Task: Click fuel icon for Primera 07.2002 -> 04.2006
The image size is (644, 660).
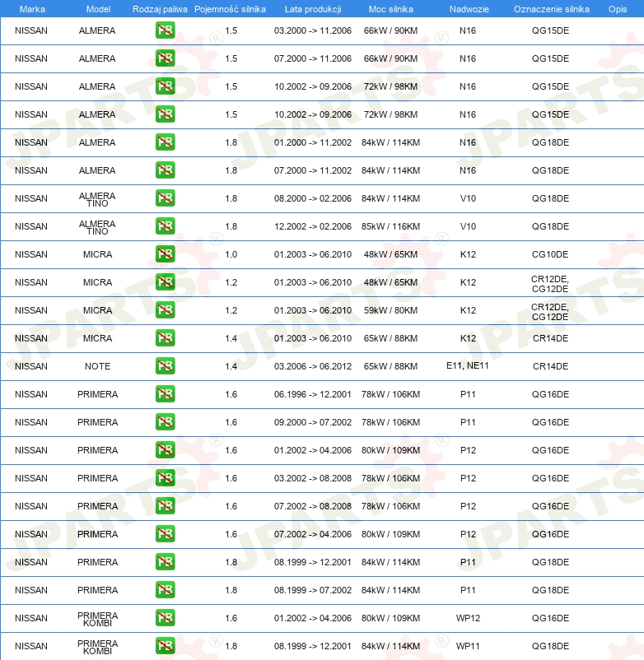Action: (x=165, y=534)
